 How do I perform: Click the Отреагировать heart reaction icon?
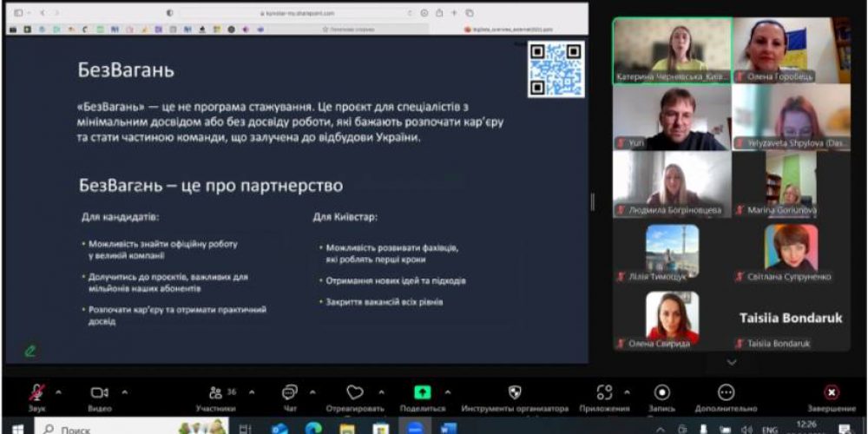[x=354, y=393]
